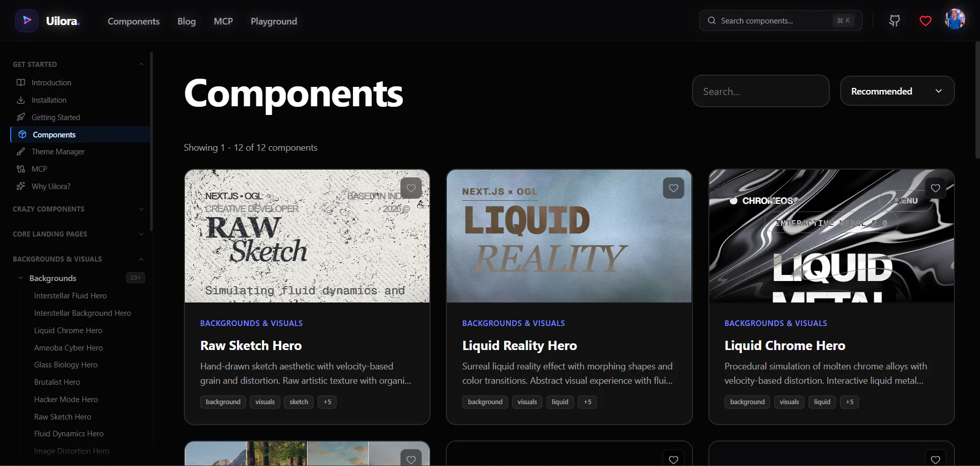
Task: Go to Installation in the sidebar
Action: [x=49, y=100]
